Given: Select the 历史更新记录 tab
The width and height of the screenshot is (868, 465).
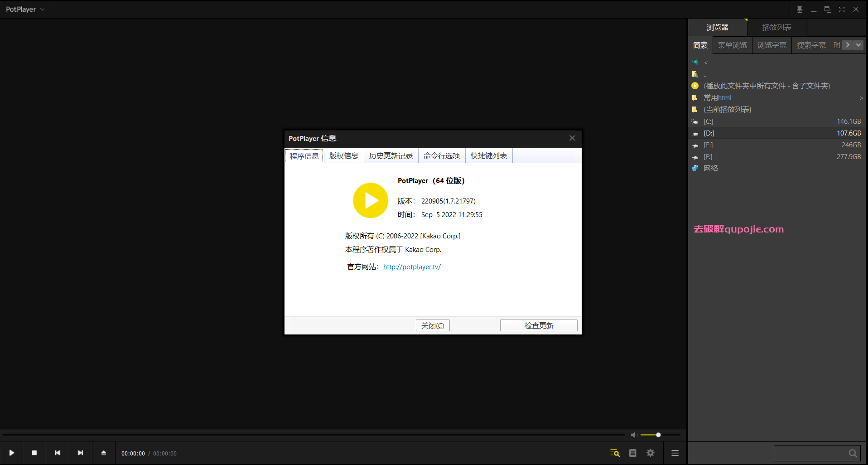Looking at the screenshot, I should pos(391,156).
